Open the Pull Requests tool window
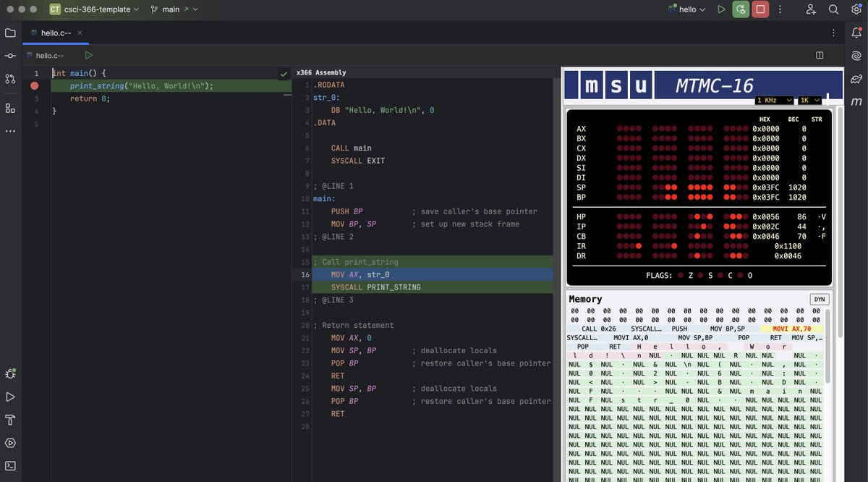 10,78
